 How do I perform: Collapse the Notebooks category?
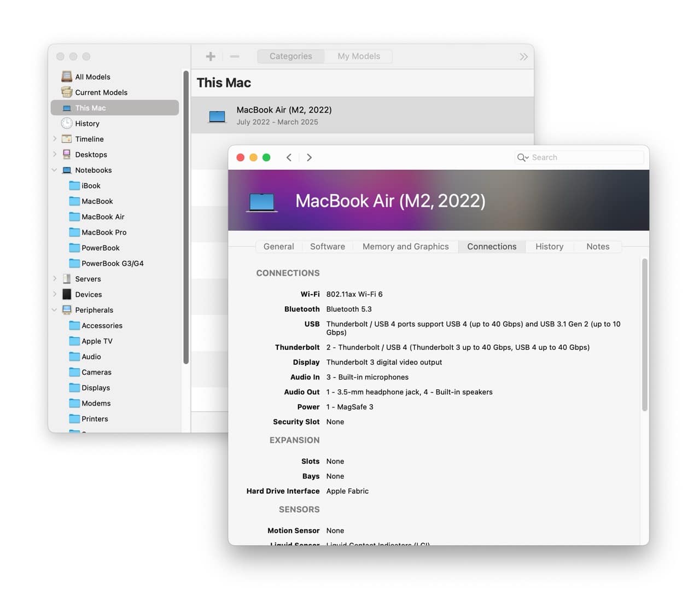(x=55, y=170)
